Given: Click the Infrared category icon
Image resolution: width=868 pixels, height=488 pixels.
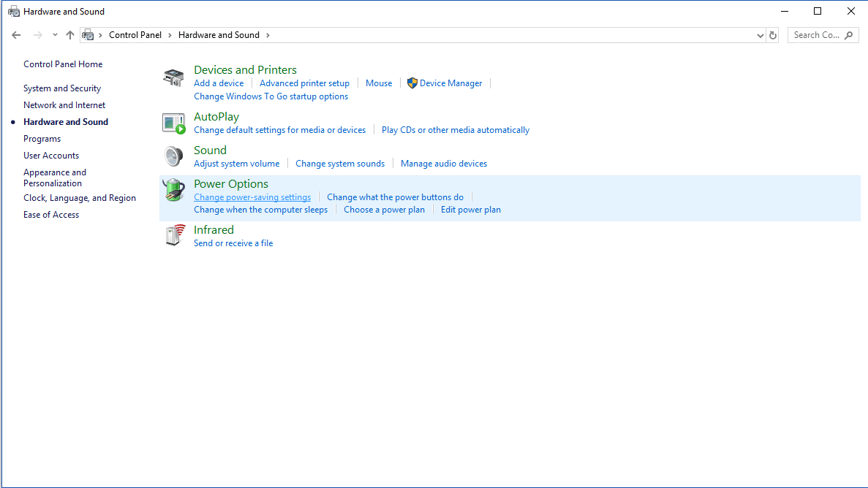Looking at the screenshot, I should pos(175,235).
